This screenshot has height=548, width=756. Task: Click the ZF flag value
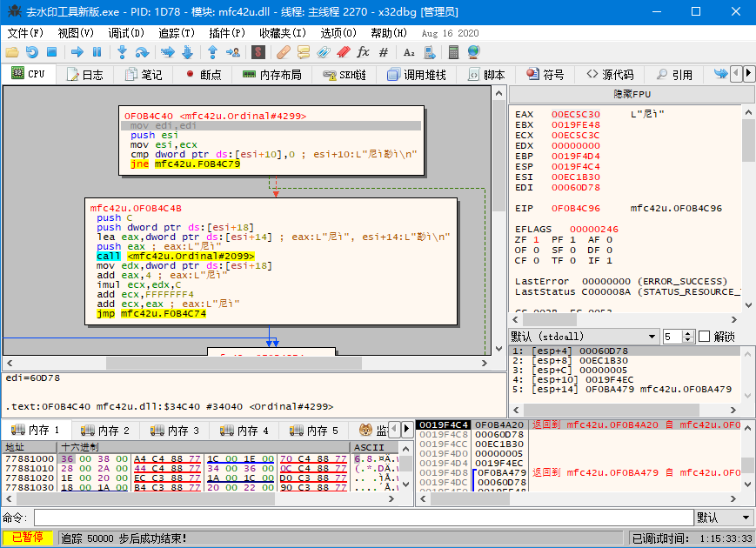pos(536,239)
